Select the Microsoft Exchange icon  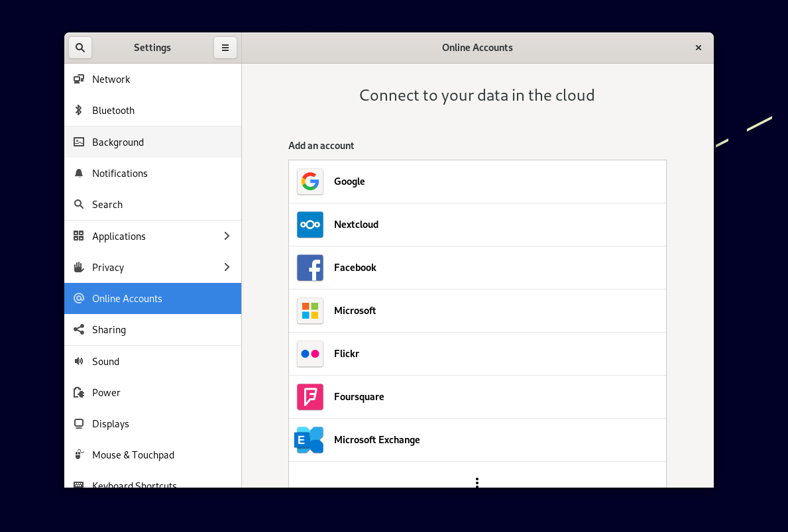310,439
